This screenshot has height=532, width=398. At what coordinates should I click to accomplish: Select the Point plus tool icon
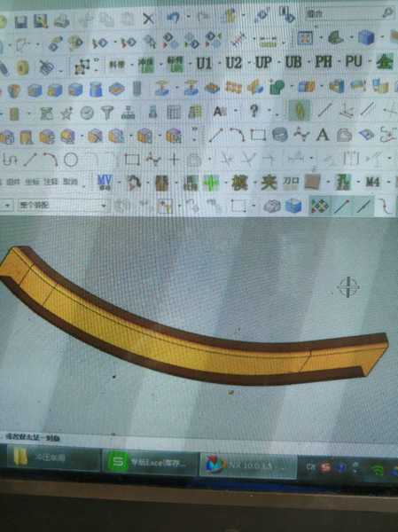coord(175,159)
